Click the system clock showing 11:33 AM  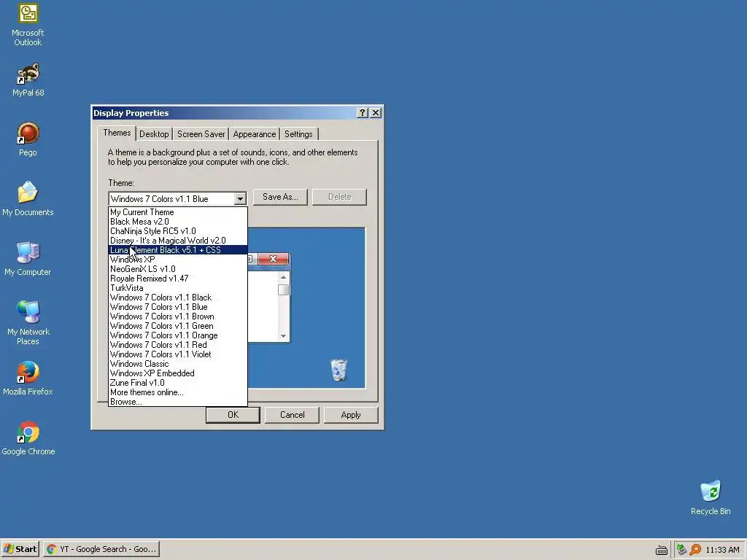722,550
